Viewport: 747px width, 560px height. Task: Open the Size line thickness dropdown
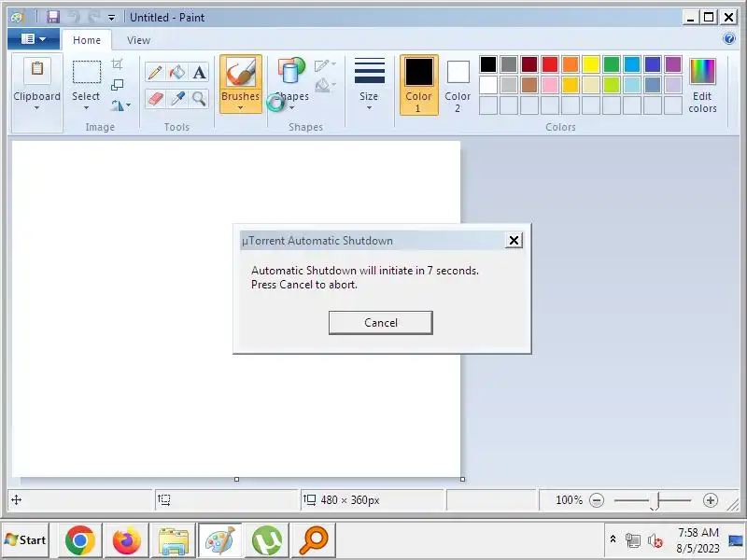coord(369,85)
